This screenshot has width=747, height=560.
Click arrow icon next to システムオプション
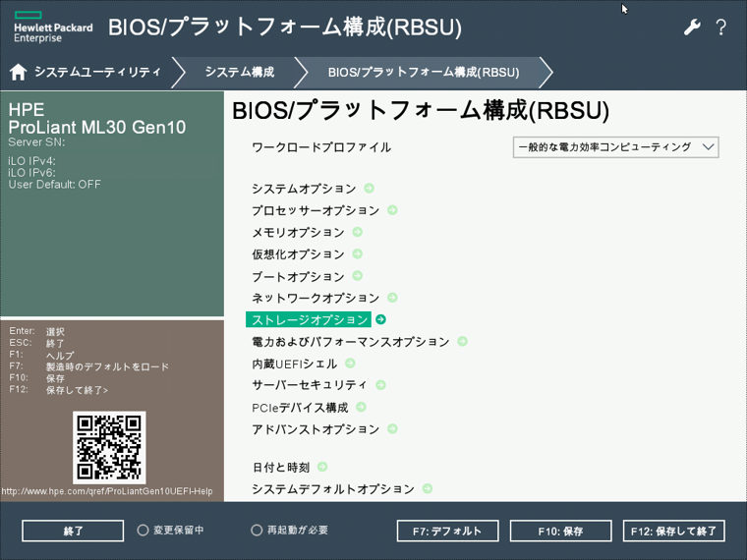(x=370, y=188)
